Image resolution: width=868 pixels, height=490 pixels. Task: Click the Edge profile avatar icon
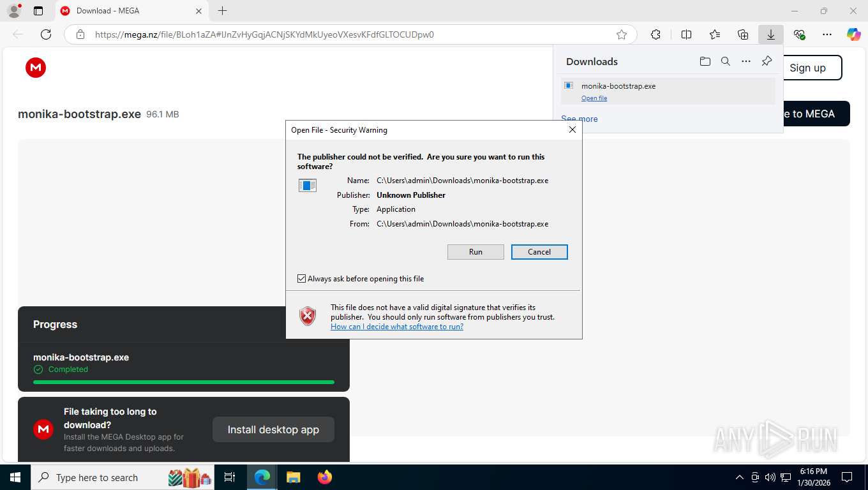[x=13, y=11]
